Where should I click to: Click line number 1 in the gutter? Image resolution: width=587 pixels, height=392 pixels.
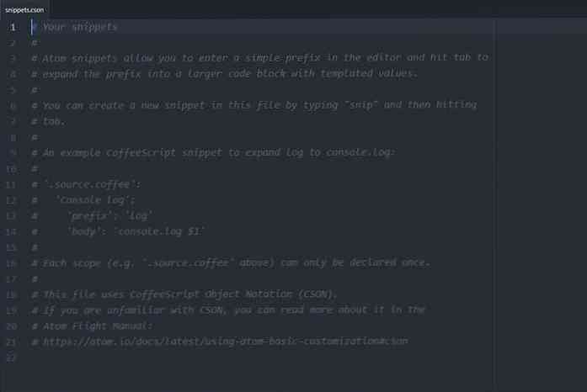point(13,27)
